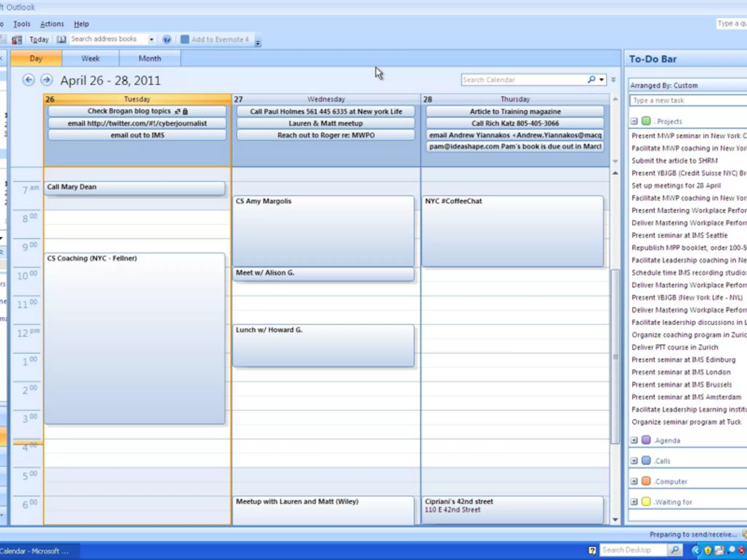This screenshot has height=560, width=747.
Task: Open the address book icon
Action: pyautogui.click(x=61, y=39)
